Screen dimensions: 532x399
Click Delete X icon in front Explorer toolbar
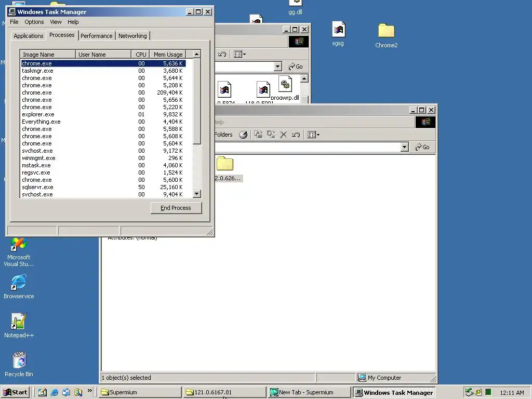click(x=283, y=135)
